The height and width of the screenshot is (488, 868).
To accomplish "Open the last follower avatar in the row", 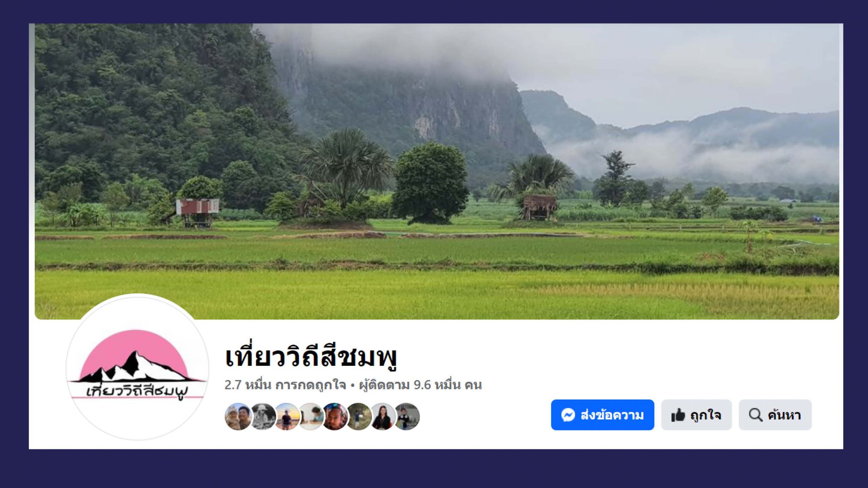I will pos(407,416).
